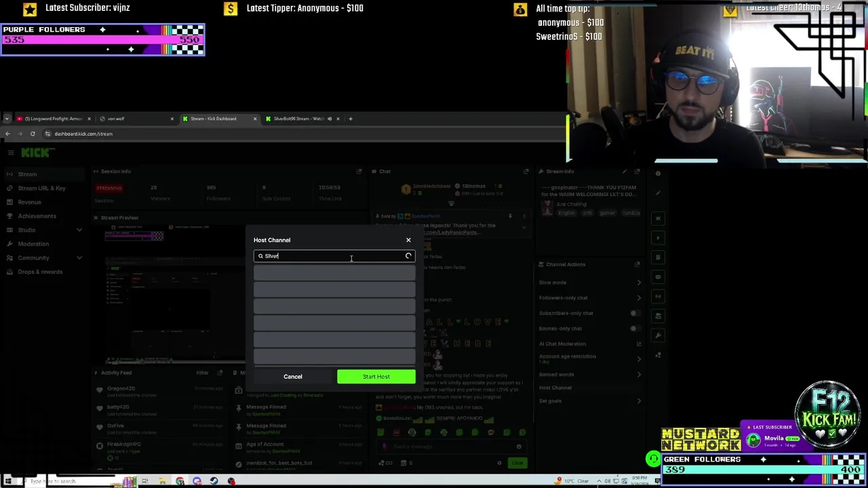The height and width of the screenshot is (488, 868).
Task: Collapse the pinned message chevron
Action: coord(524,228)
